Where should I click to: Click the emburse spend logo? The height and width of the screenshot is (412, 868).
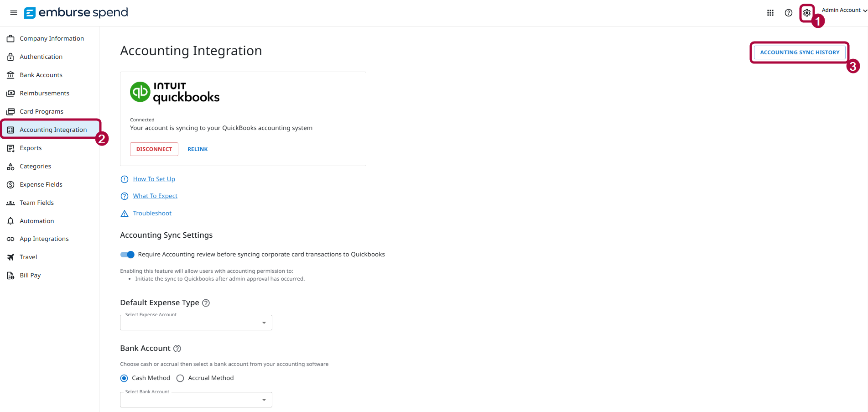(76, 13)
